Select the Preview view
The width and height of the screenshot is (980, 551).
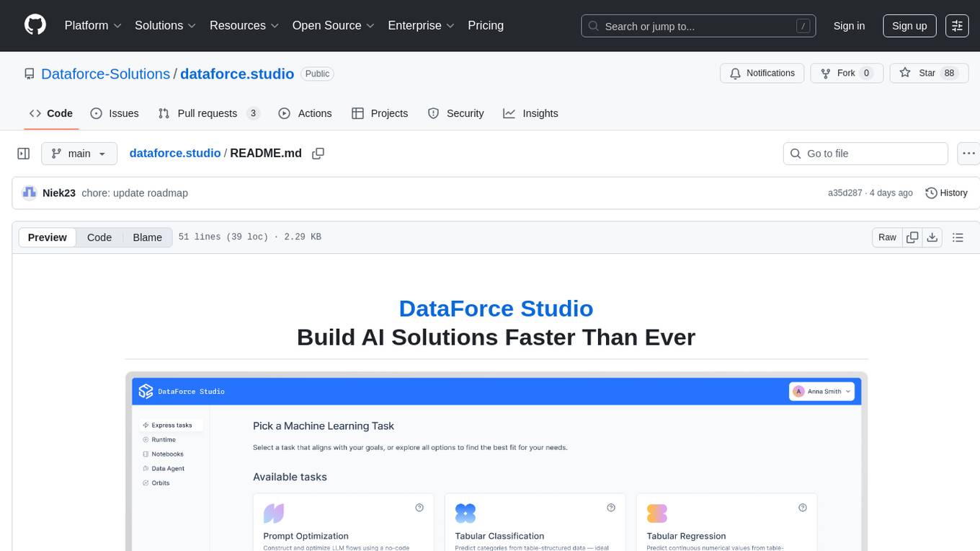pos(48,237)
